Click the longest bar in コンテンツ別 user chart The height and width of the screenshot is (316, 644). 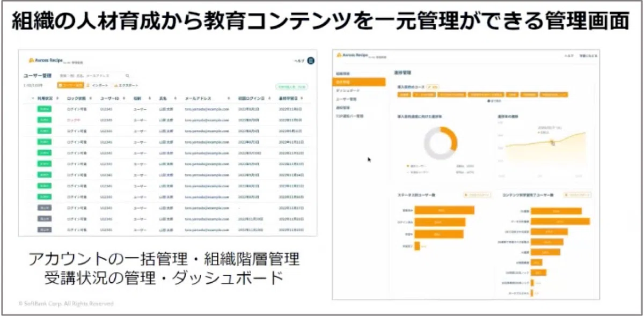[x=560, y=221]
